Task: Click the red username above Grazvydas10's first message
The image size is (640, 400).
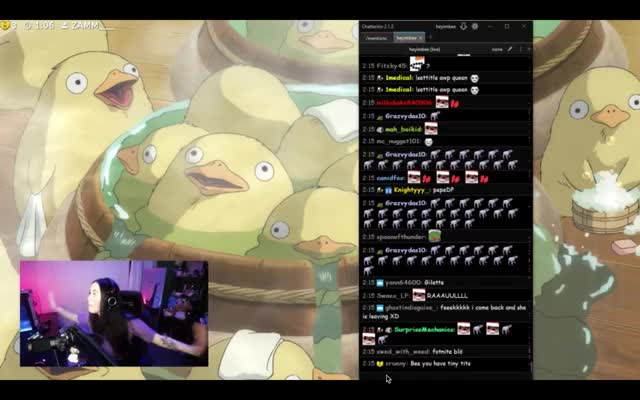Action: pos(404,103)
